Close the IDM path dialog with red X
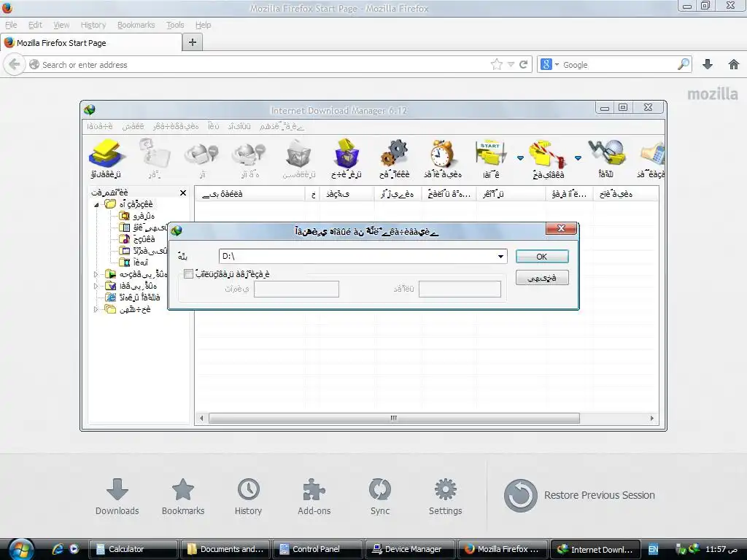 (x=561, y=228)
